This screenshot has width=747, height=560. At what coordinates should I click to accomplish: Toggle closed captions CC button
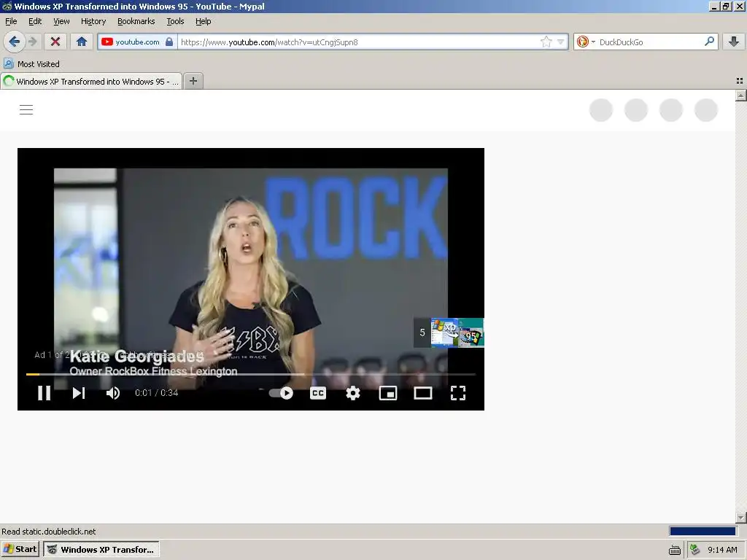(x=318, y=393)
